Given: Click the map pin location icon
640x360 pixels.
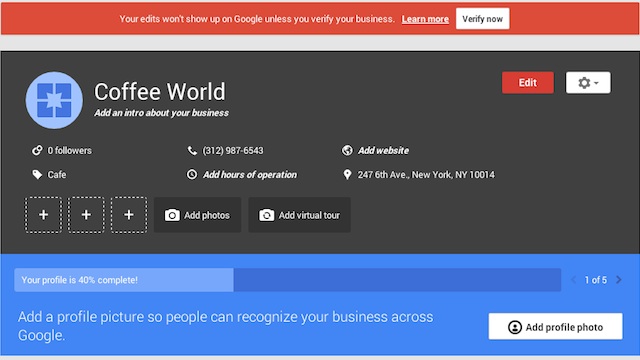Looking at the screenshot, I should point(347,175).
